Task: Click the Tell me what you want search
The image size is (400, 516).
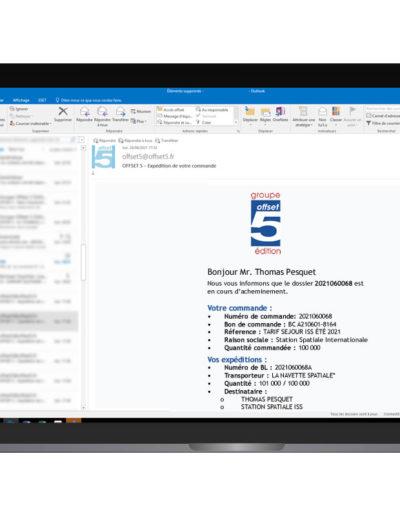Action: pyautogui.click(x=88, y=100)
